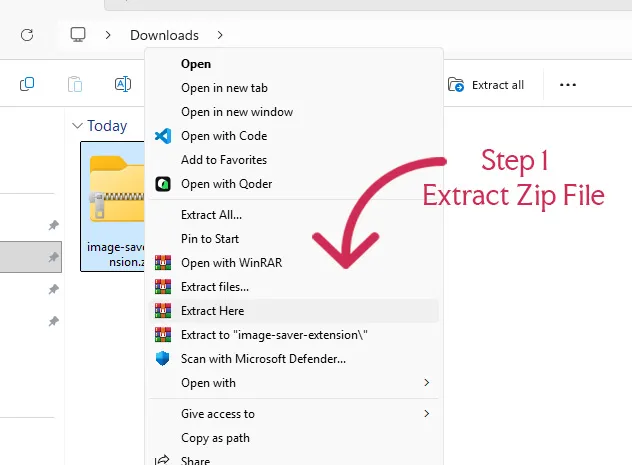Choose Open from the context menu

[x=294, y=64]
